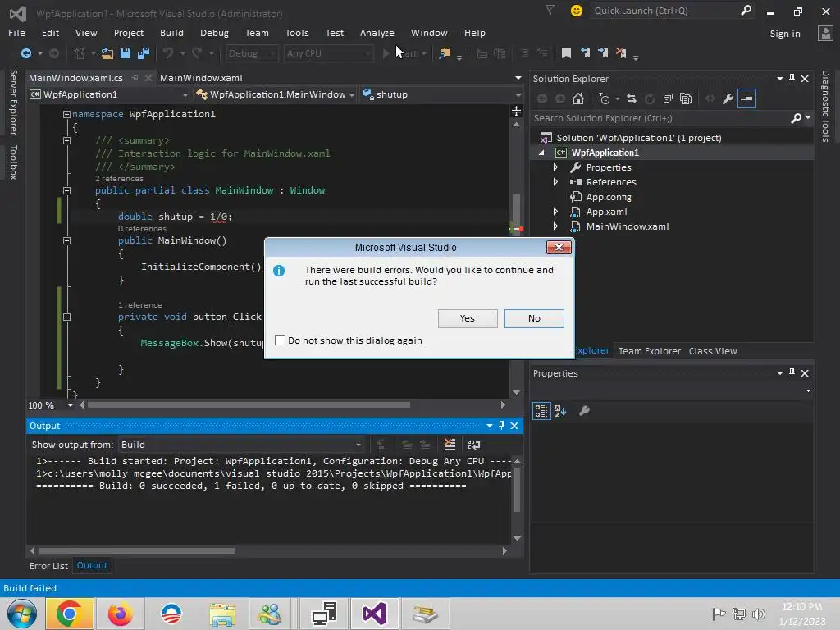Expand the References node

point(555,182)
